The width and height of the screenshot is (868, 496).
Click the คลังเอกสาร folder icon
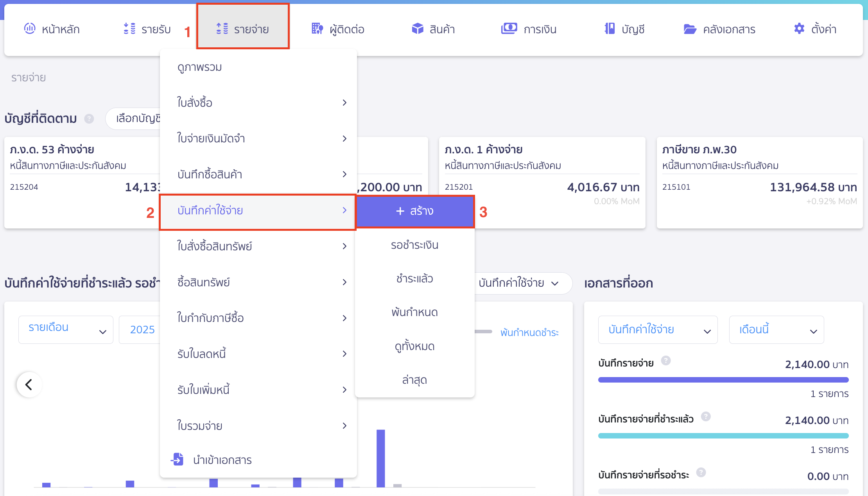coord(690,29)
